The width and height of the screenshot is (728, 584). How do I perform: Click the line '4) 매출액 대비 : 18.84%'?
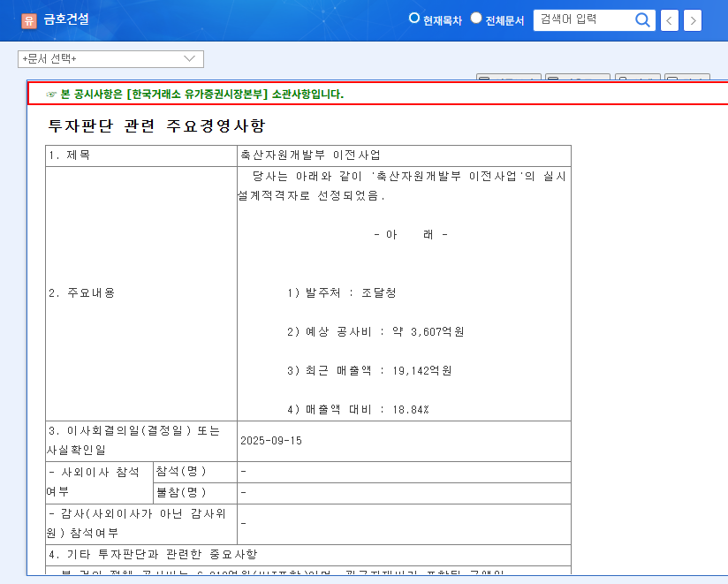358,409
